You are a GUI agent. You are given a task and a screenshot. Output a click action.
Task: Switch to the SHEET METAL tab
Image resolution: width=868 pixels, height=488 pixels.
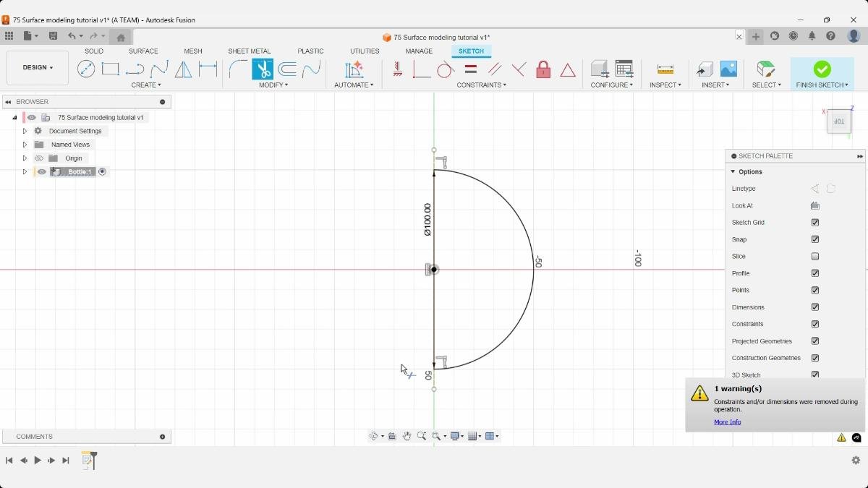[x=250, y=51]
